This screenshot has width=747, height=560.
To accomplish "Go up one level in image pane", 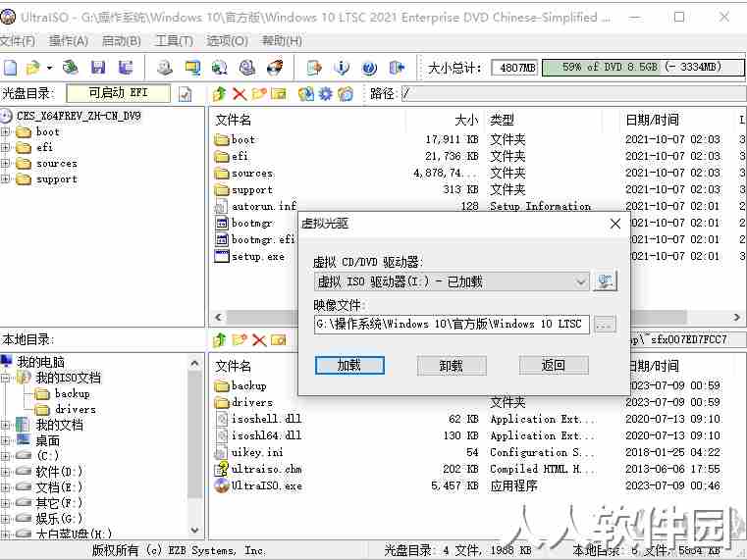I will [220, 94].
